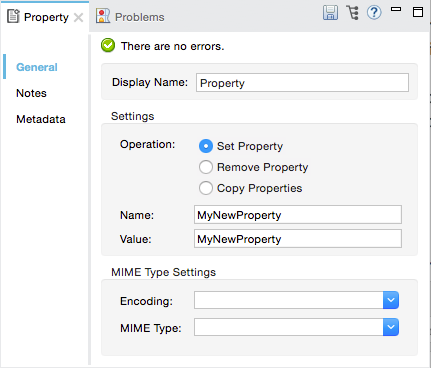Minimize the Property panel view
431x368 pixels.
[396, 9]
